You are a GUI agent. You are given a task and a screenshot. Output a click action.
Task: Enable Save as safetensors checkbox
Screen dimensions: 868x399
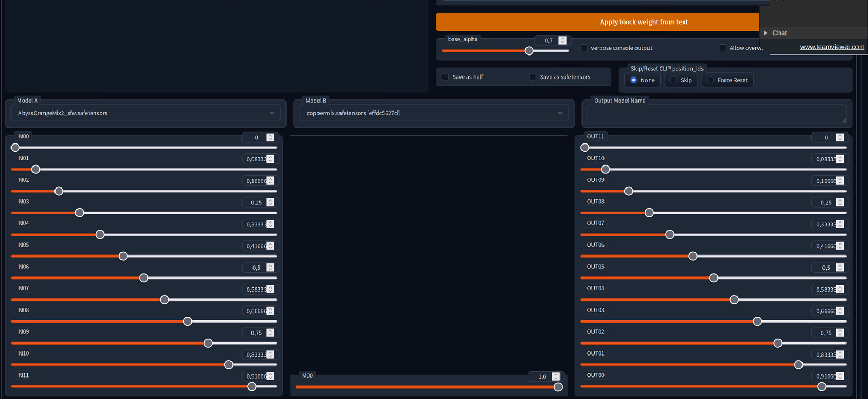[533, 77]
